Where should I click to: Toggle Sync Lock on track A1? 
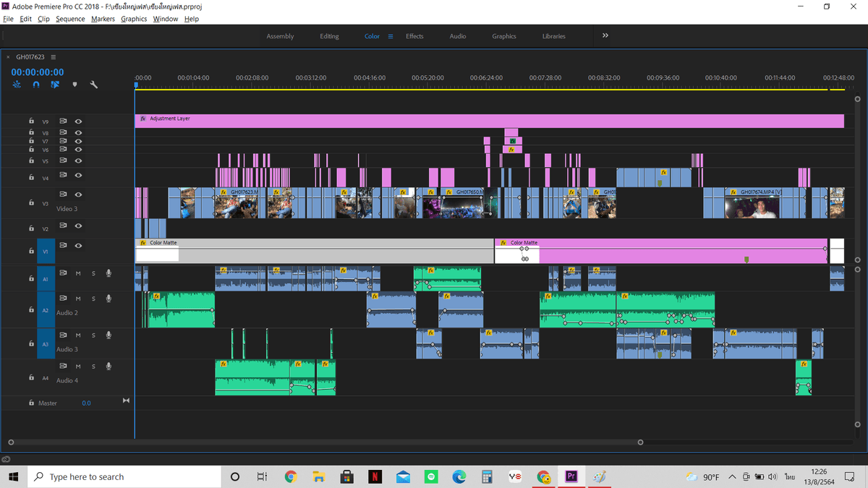pos(63,273)
